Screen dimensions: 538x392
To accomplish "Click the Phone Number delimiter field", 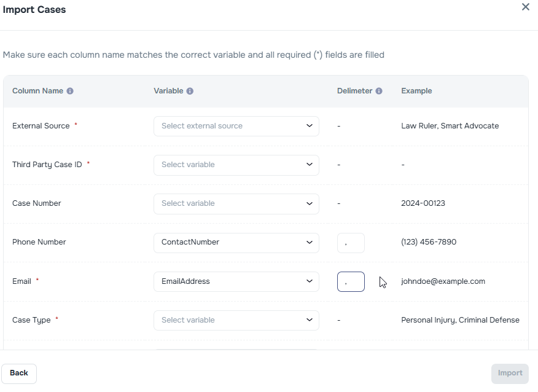I will (x=351, y=243).
